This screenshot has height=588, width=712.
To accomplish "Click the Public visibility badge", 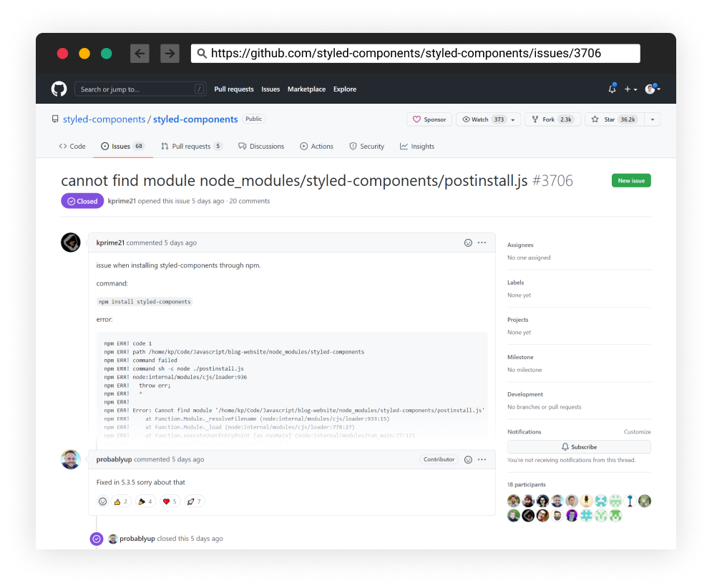I will pyautogui.click(x=254, y=119).
